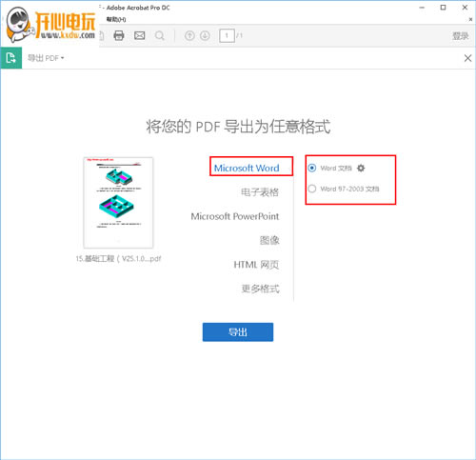This screenshot has height=460, width=476.
Task: Click the PDF file name label
Action: (118, 258)
